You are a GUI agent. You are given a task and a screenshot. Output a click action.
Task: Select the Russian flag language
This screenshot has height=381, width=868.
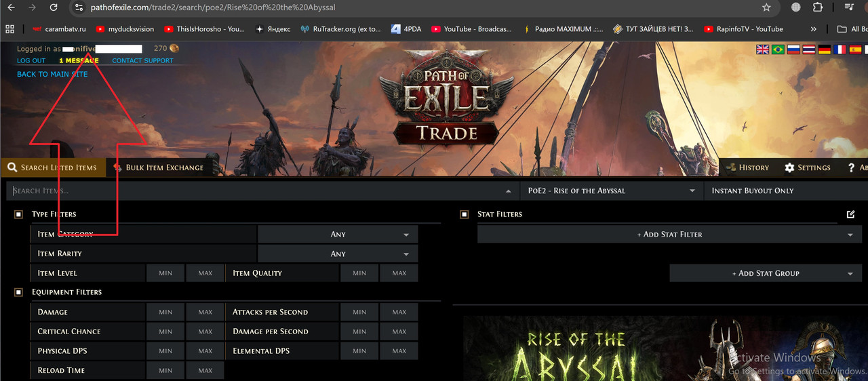793,49
